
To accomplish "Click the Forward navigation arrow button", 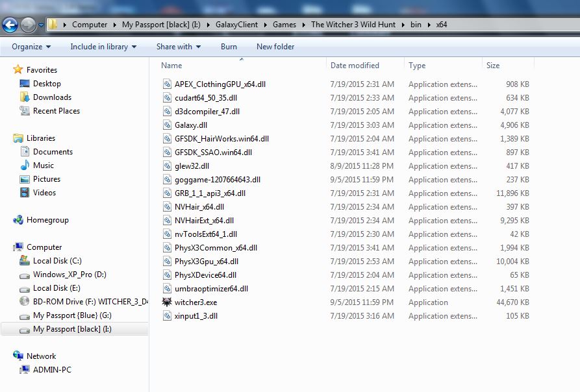I will pos(28,25).
